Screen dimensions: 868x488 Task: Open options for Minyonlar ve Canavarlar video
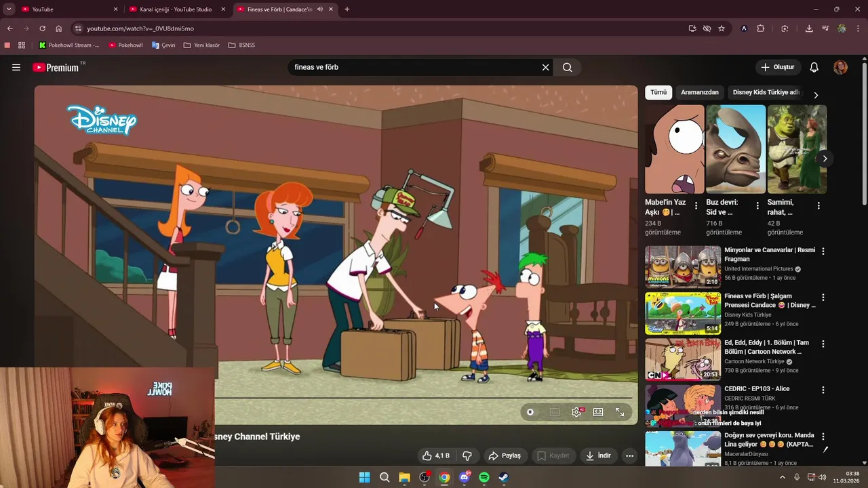(823, 251)
